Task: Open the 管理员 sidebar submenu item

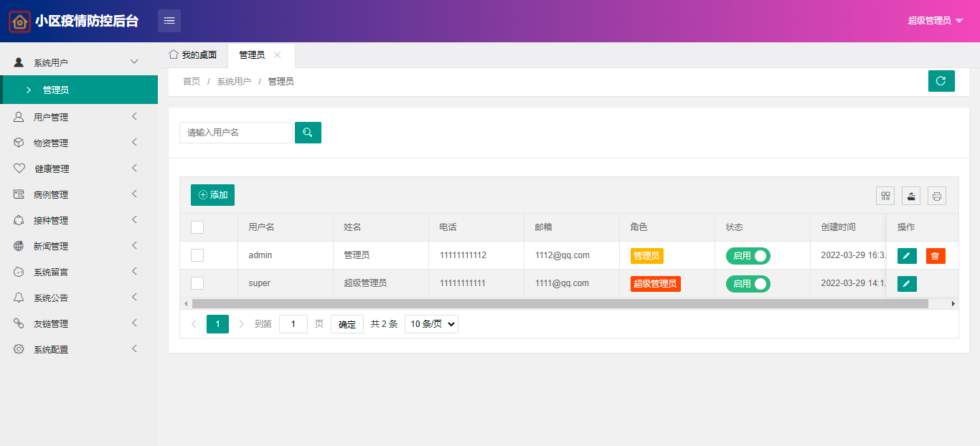Action: (x=79, y=90)
